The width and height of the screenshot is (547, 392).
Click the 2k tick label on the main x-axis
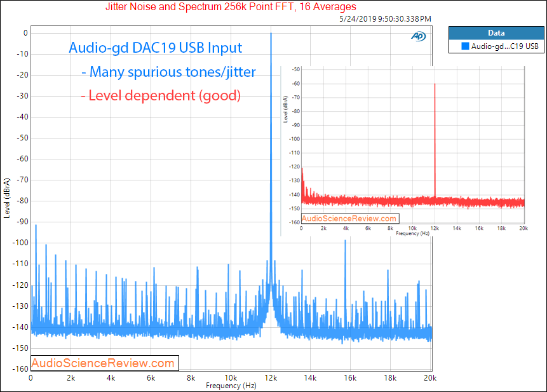point(71,378)
